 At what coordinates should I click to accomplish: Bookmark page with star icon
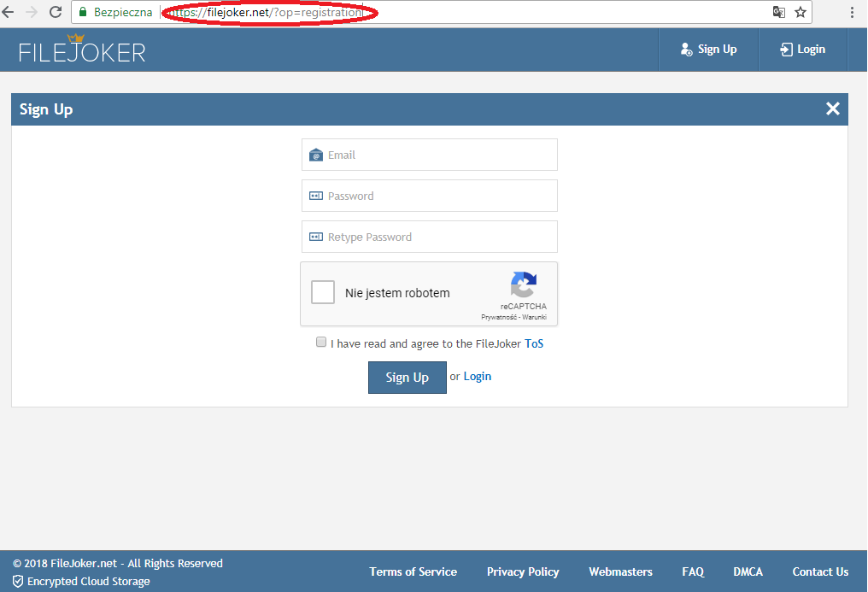tap(801, 12)
